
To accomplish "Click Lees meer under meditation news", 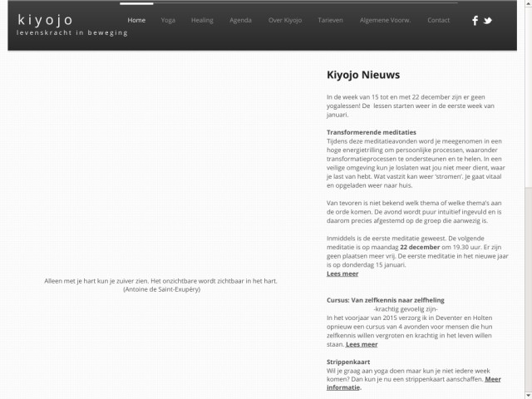I will pos(342,273).
